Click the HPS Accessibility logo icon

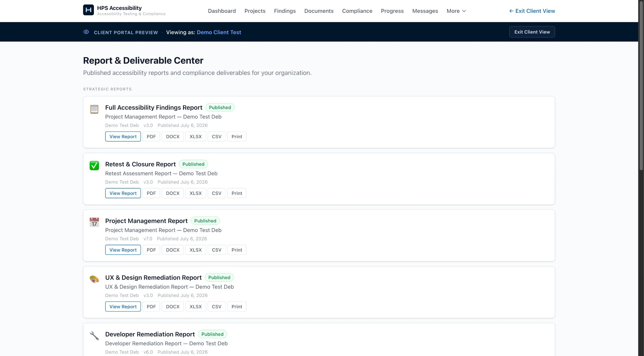tap(88, 10)
